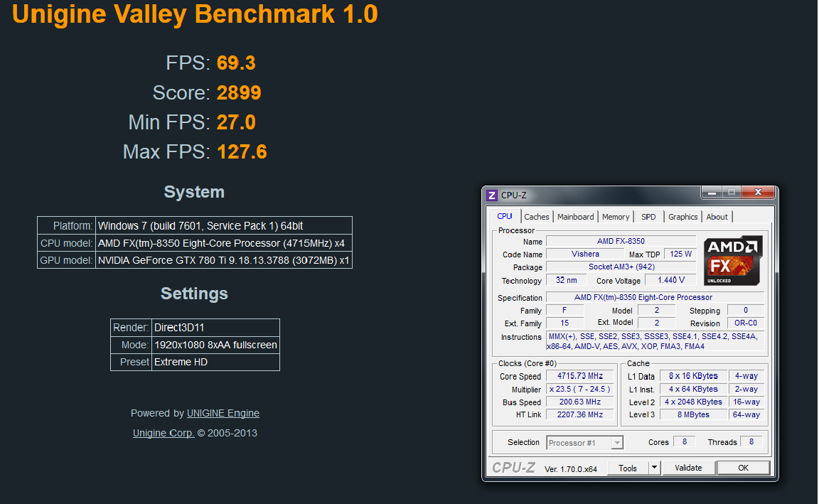Click the Name field AMD FX-8350

click(x=621, y=241)
